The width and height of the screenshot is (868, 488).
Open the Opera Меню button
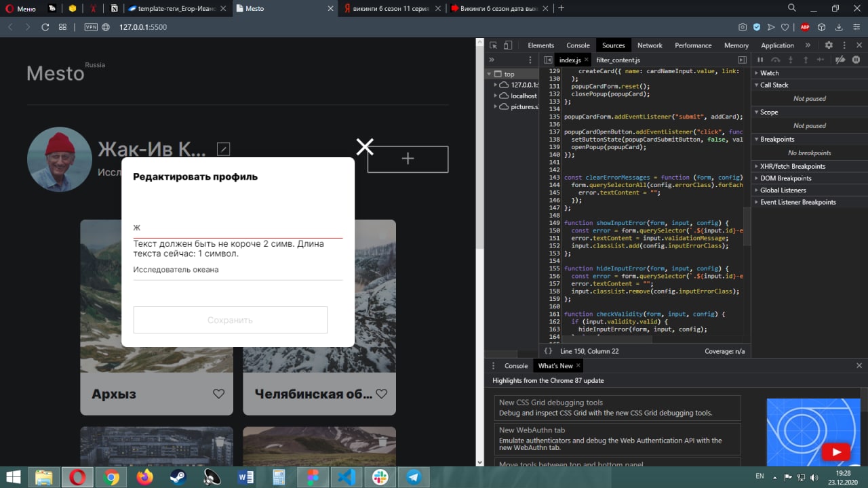(x=20, y=9)
